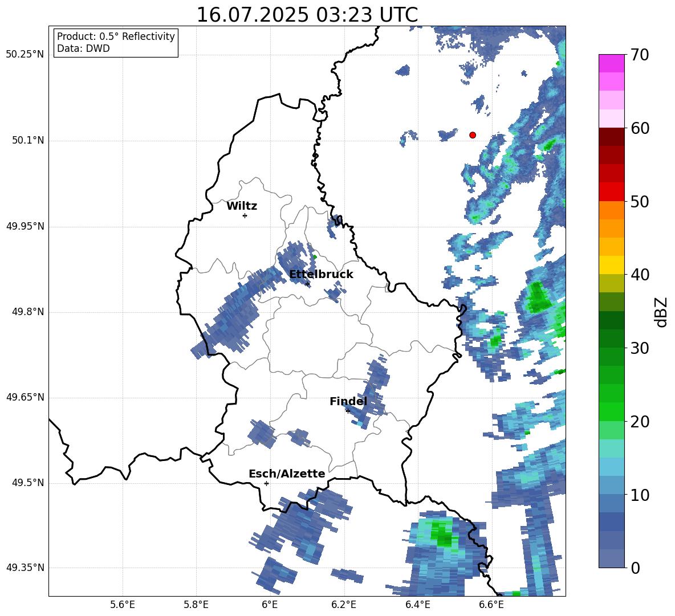Screen dimensions: 675x616
Task: Click the magenta top colorbar segment
Action: [612, 64]
